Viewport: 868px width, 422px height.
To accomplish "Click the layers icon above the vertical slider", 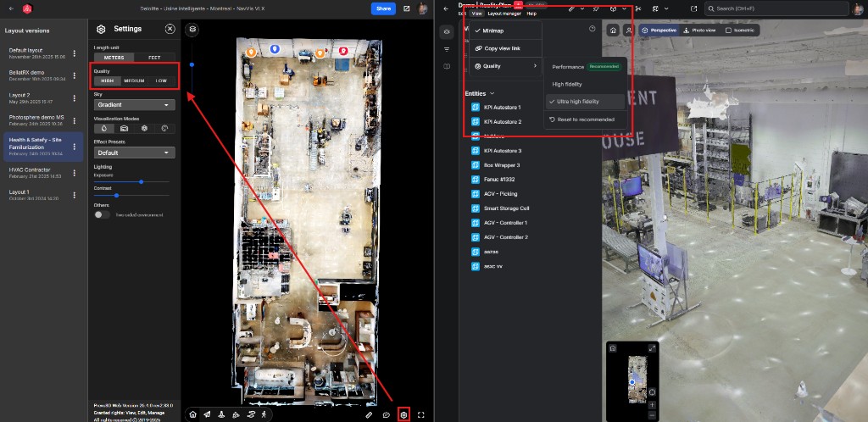I will point(192,29).
